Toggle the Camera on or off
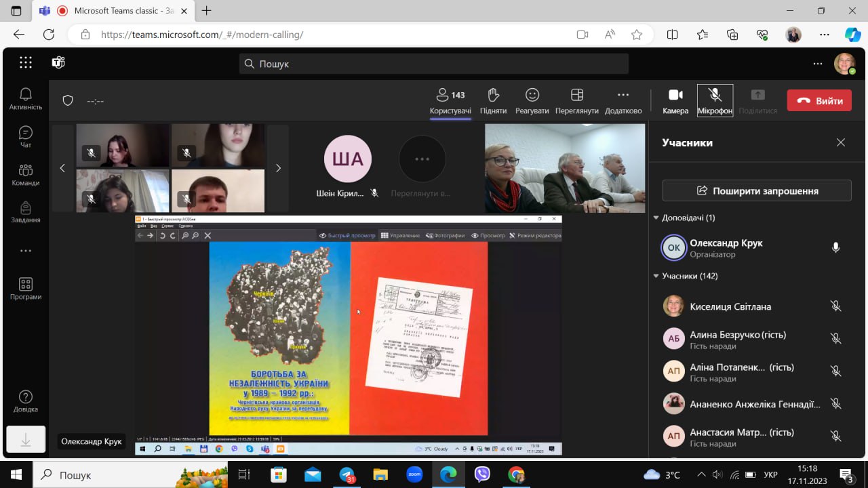 click(675, 100)
